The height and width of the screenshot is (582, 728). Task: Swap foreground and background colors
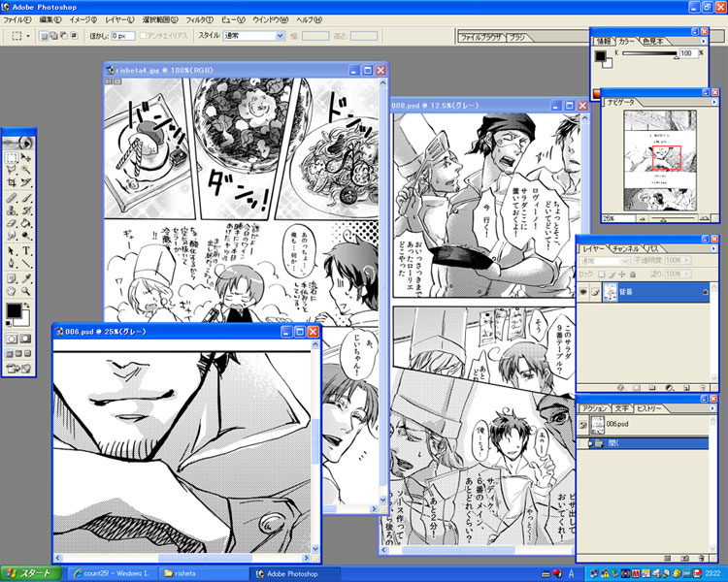(27, 306)
